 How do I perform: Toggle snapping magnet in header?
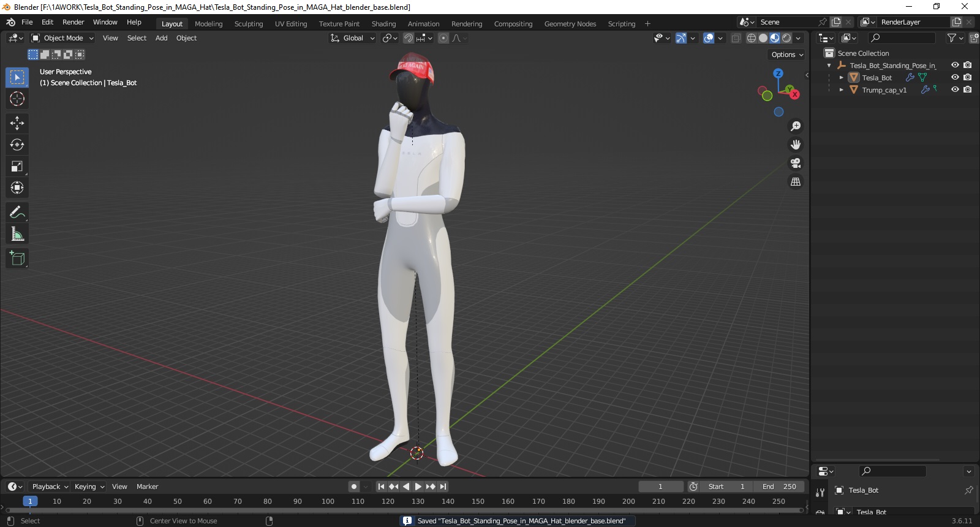tap(408, 38)
